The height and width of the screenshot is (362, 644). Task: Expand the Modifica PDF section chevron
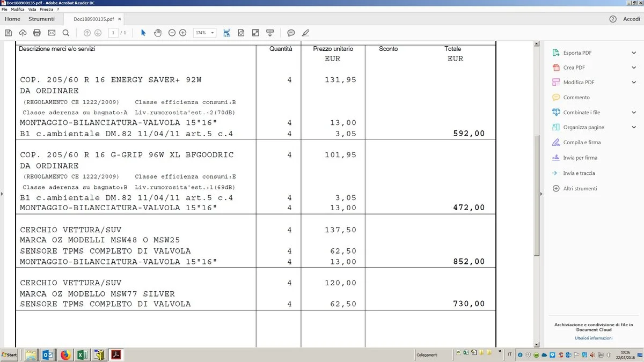tap(634, 83)
